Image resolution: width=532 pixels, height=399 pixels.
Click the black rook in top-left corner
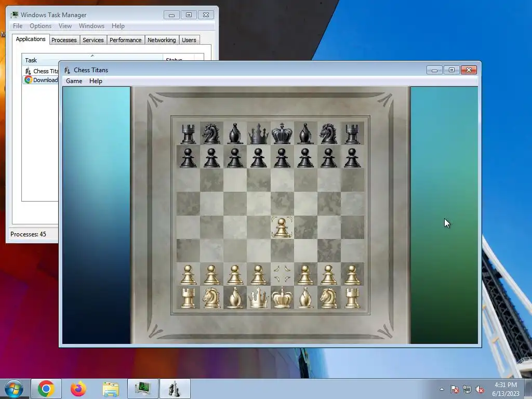(x=188, y=134)
